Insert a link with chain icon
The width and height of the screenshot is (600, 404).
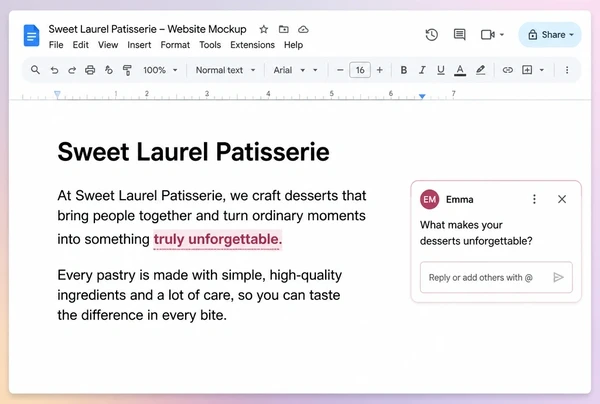point(508,70)
